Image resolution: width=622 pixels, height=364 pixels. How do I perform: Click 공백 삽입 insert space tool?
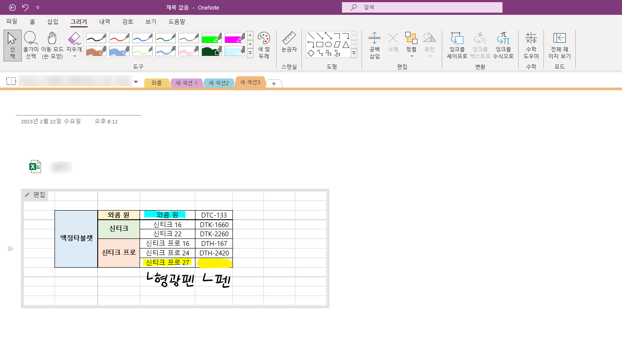pos(375,45)
